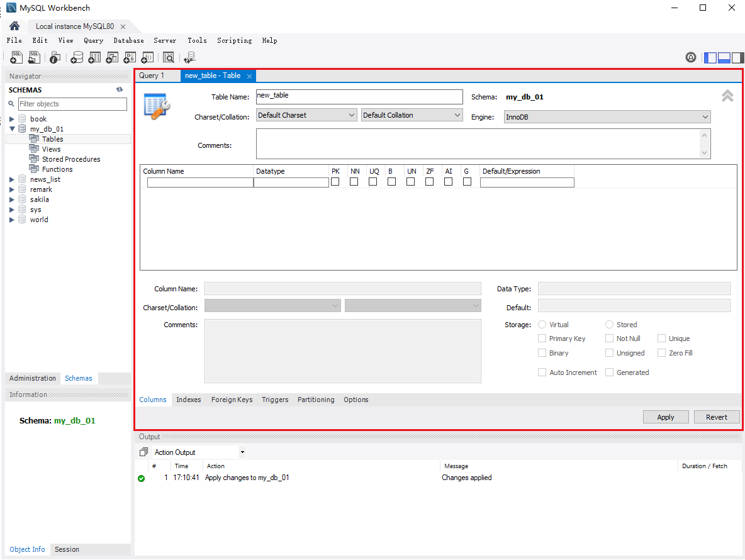The height and width of the screenshot is (560, 745).
Task: Click the Filter objects search box
Action: (x=72, y=104)
